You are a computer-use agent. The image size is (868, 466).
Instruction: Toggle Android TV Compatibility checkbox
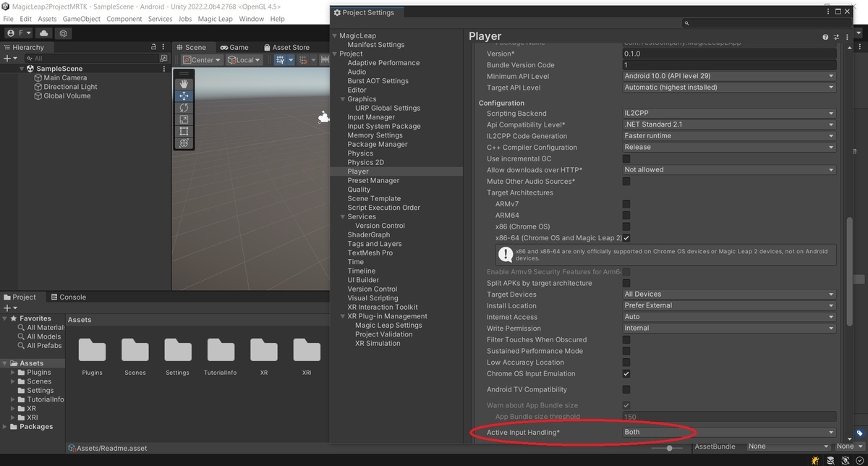click(626, 389)
